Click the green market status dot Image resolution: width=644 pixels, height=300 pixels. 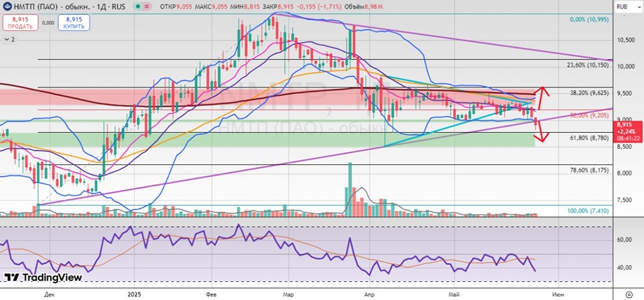138,7
